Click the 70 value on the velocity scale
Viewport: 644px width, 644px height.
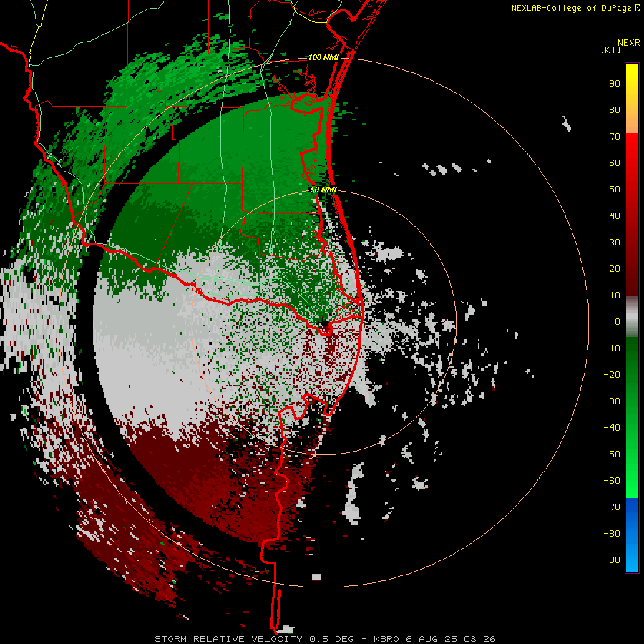coord(615,137)
